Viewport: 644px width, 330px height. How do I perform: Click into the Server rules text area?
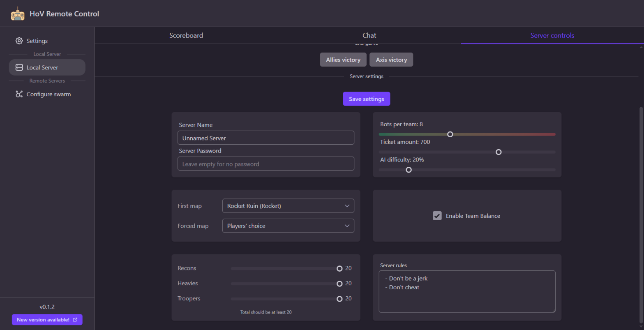(x=467, y=291)
